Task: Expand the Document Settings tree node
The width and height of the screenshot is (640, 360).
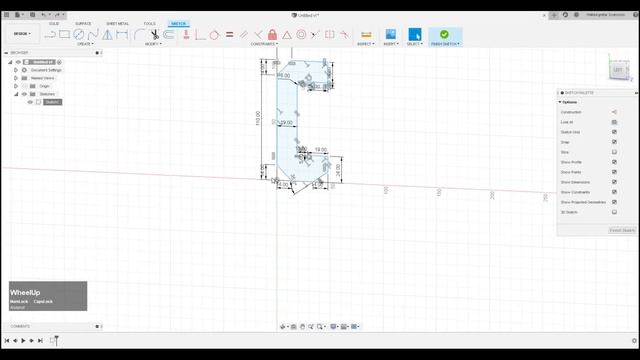Action: coord(16,70)
